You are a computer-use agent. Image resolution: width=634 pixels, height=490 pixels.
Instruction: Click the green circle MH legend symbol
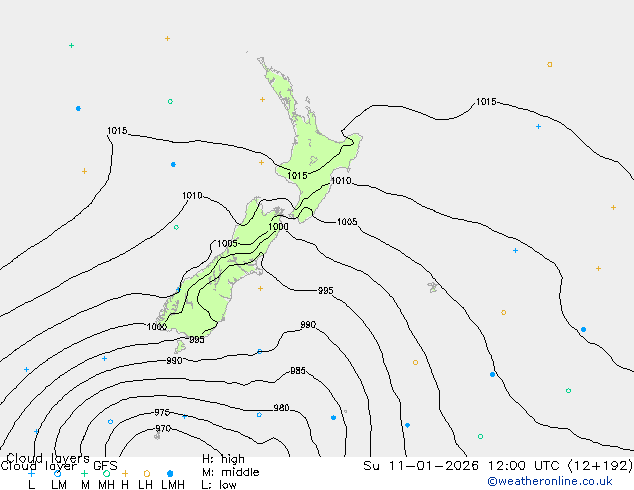click(106, 473)
